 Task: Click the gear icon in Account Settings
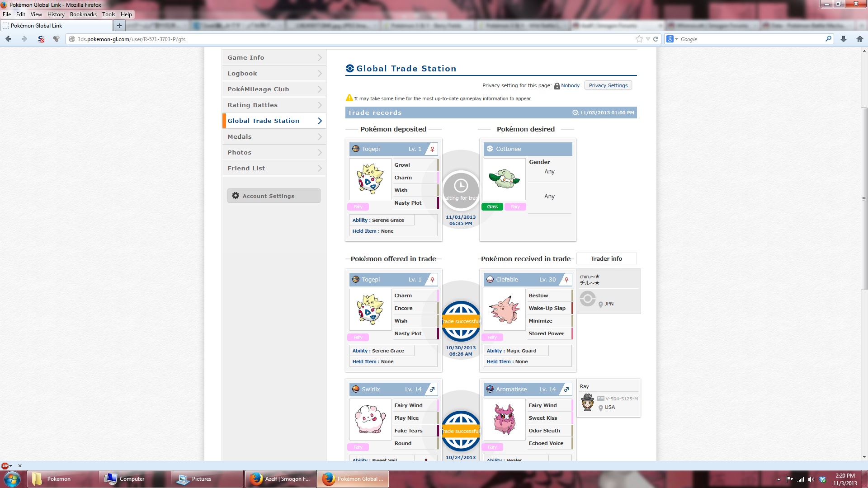click(x=236, y=196)
